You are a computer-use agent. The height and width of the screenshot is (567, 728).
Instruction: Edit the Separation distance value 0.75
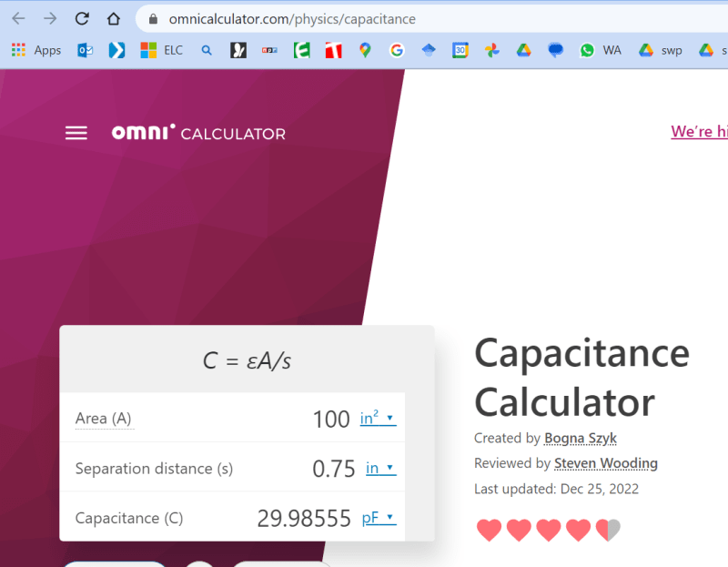click(x=333, y=469)
